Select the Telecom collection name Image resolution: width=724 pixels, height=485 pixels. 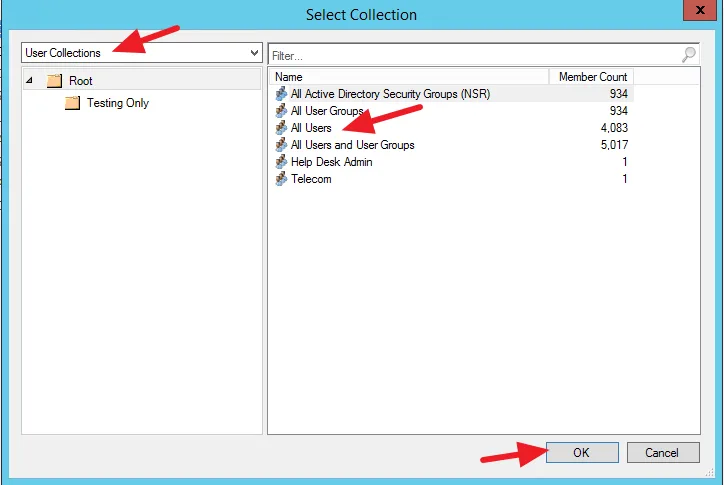click(x=311, y=179)
